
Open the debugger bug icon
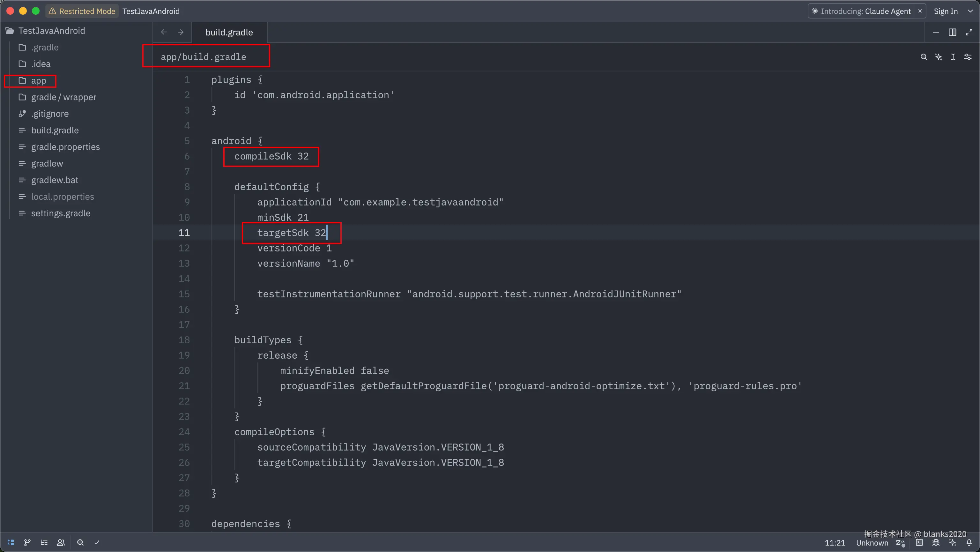936,543
